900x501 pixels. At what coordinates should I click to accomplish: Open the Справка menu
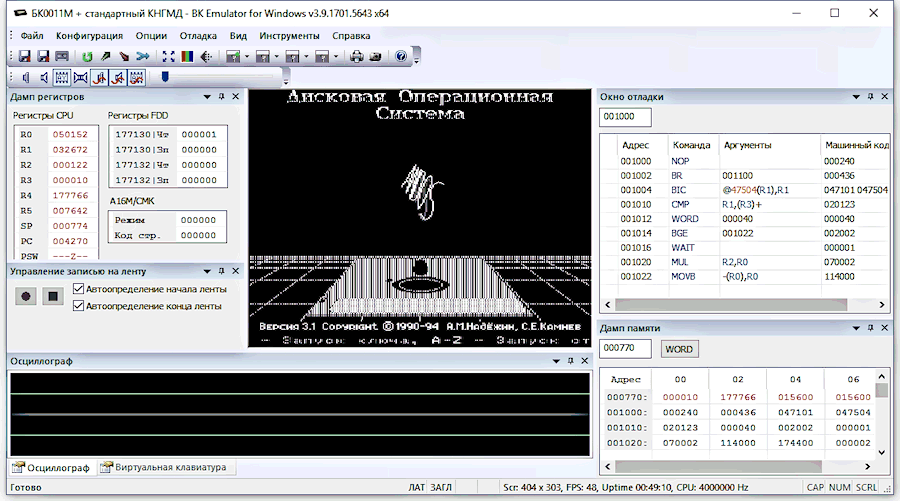(x=351, y=36)
